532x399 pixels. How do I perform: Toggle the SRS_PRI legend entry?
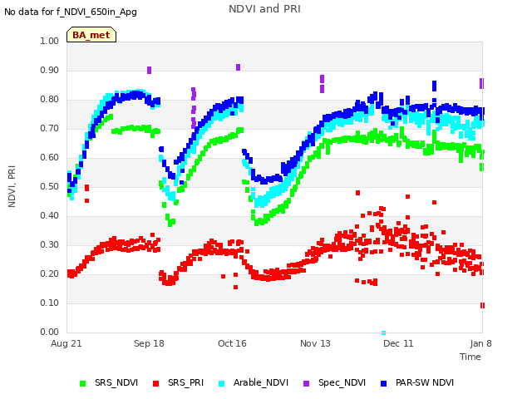(178, 382)
